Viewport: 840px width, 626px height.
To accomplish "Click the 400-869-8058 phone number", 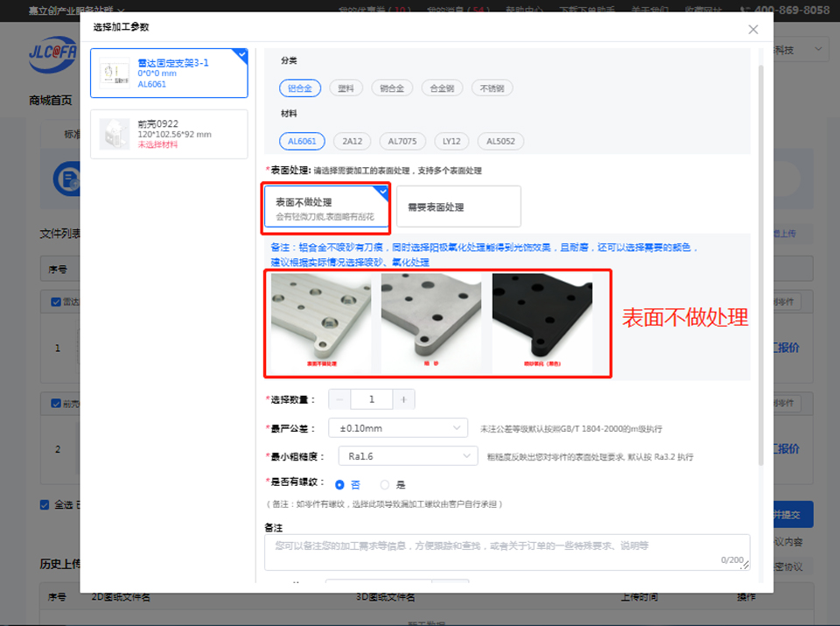I will point(791,10).
